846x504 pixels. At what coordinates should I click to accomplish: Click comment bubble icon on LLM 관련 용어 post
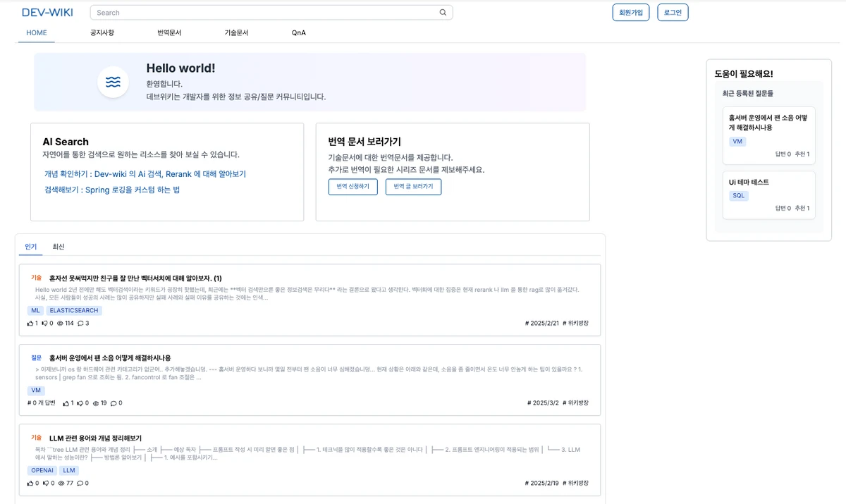coord(80,484)
